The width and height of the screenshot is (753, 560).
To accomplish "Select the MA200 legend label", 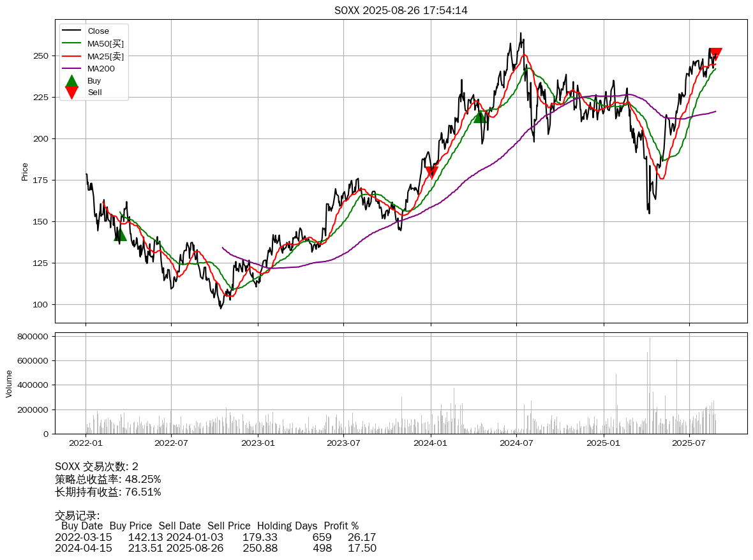I will 101,68.
